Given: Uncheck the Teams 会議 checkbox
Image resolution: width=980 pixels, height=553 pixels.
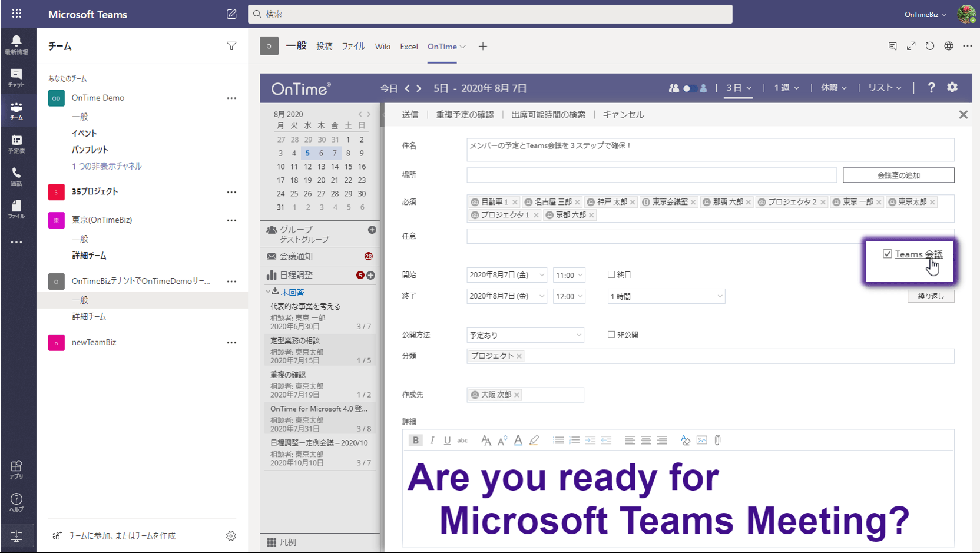Looking at the screenshot, I should pyautogui.click(x=888, y=253).
